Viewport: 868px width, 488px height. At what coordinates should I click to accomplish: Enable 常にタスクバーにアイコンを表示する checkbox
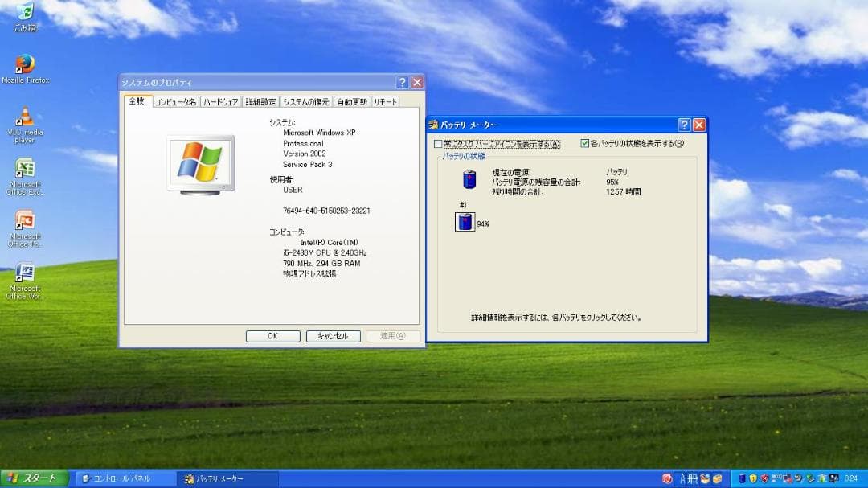[437, 142]
